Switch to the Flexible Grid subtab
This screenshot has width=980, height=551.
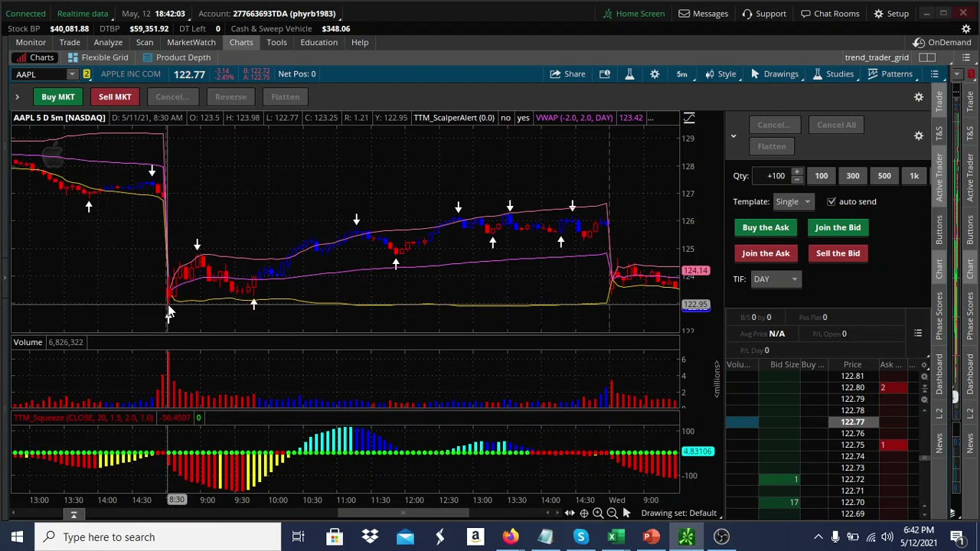pos(98,58)
